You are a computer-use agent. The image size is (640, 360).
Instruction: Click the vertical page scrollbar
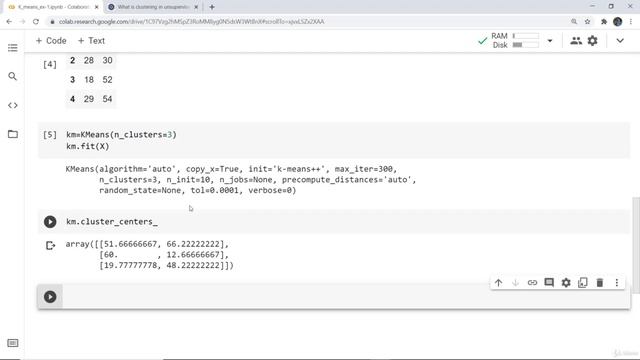[636, 244]
